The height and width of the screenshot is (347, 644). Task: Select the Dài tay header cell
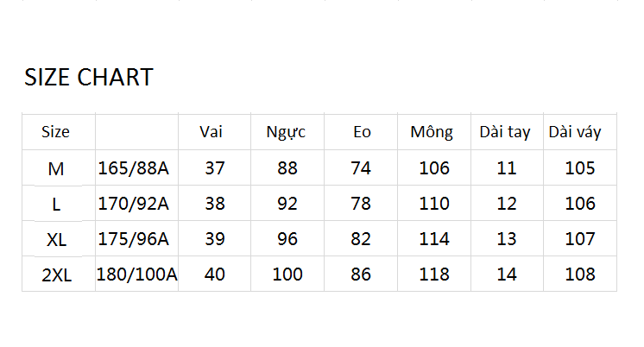point(505,132)
